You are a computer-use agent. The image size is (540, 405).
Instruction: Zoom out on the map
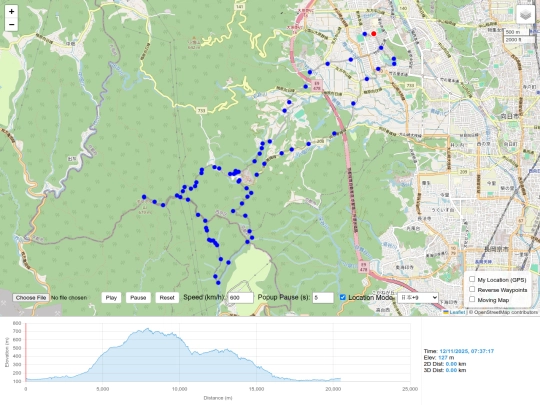[11, 25]
